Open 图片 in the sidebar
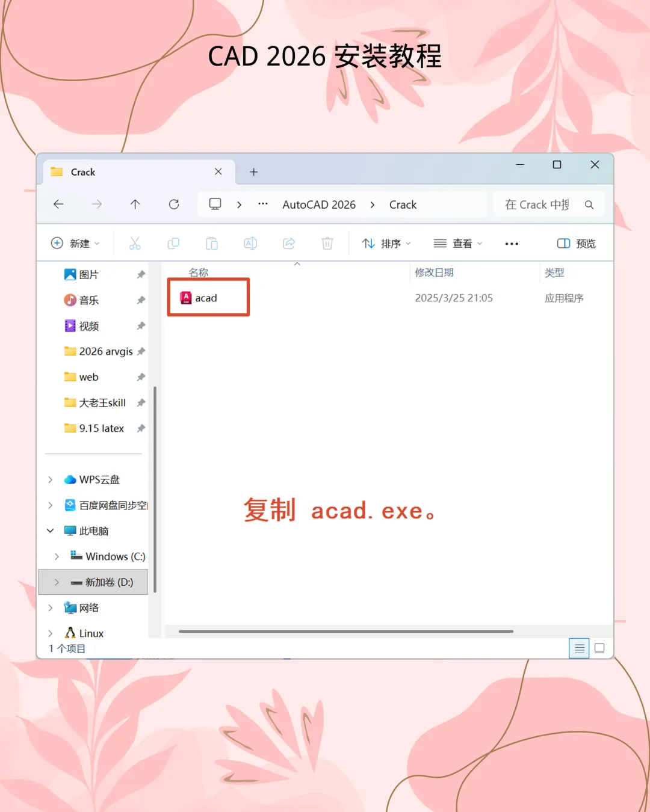Viewport: 650px width, 812px height. click(x=81, y=274)
